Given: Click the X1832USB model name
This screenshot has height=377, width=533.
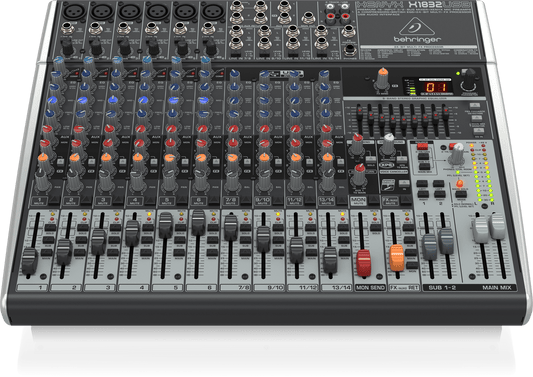Looking at the screenshot, I should pos(440,5).
